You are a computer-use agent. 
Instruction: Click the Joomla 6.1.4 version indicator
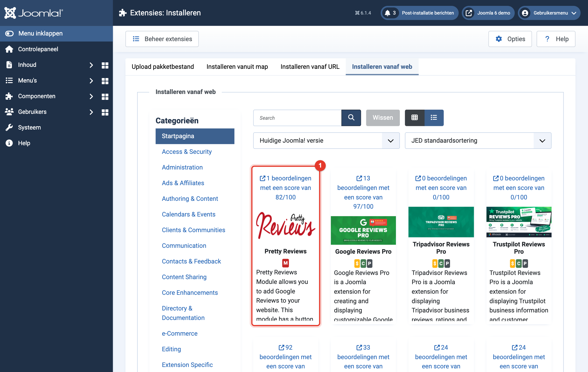pos(363,13)
